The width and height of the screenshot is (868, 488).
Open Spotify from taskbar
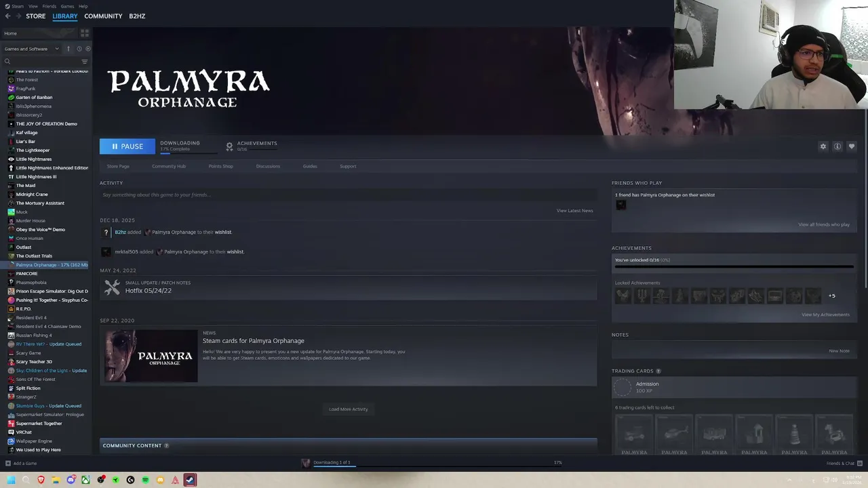[x=145, y=480]
